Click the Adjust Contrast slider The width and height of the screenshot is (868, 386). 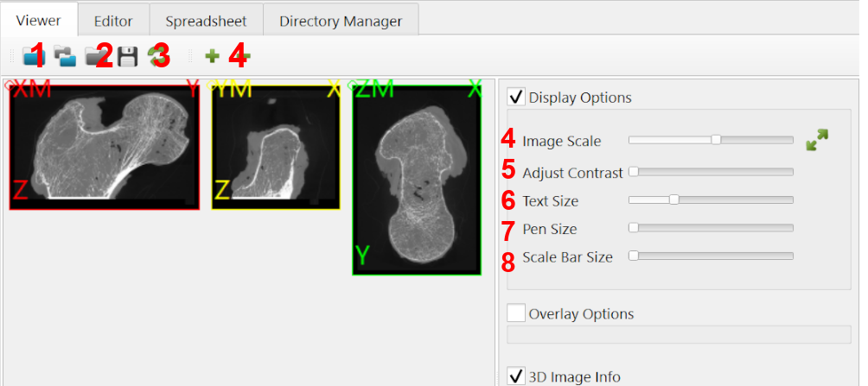[x=711, y=172]
